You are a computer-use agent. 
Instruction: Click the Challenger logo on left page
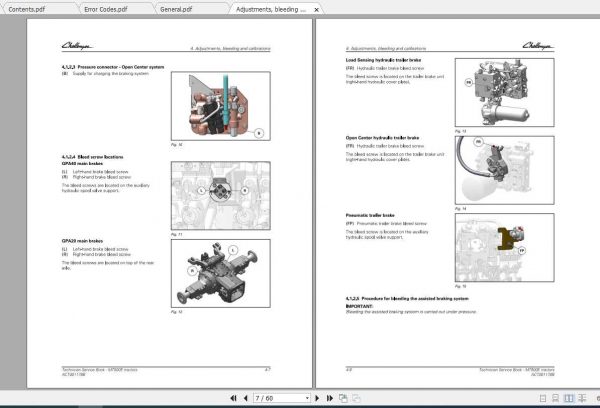coord(77,46)
